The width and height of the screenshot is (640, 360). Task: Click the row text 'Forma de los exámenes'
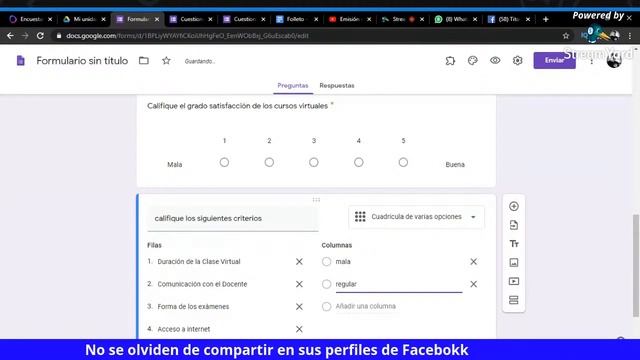[x=193, y=307]
